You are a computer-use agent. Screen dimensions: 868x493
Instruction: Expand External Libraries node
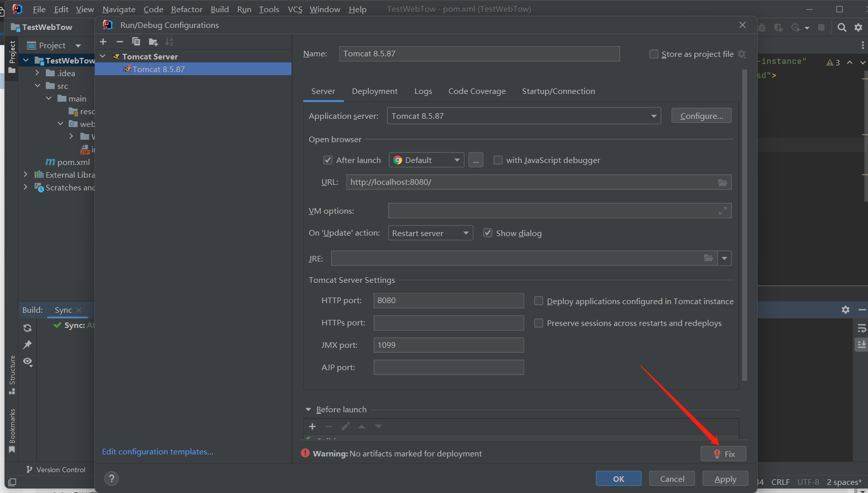(x=25, y=175)
